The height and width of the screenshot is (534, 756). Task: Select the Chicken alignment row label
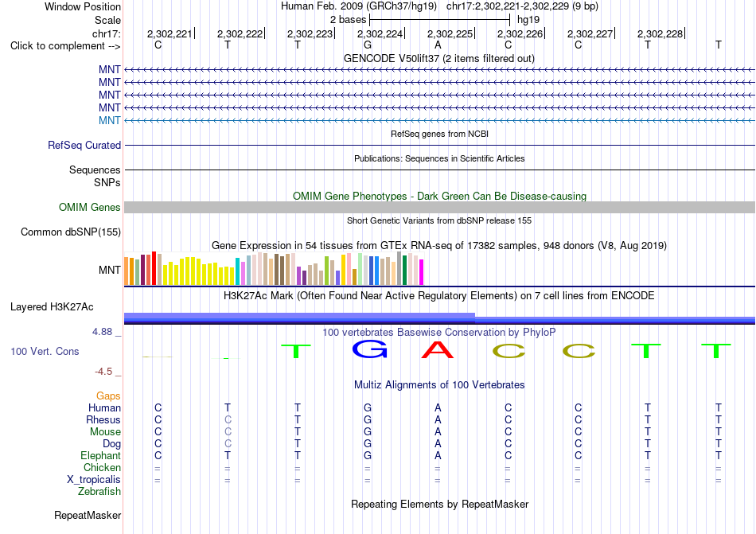coord(102,467)
